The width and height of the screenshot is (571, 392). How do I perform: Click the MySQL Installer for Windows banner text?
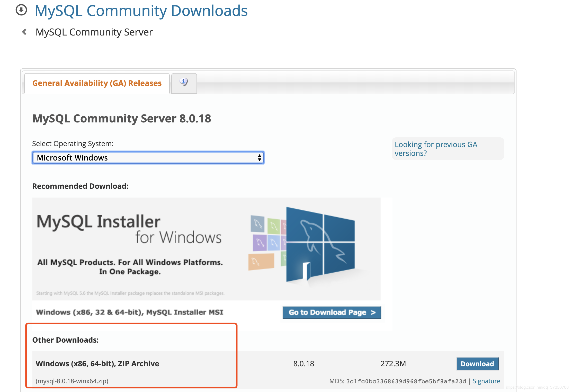click(x=129, y=229)
